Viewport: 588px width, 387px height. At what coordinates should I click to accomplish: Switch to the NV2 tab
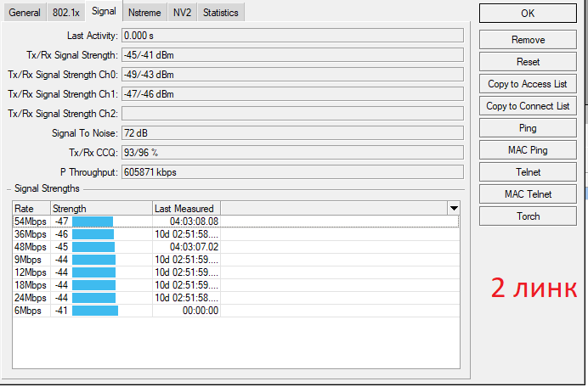(x=182, y=12)
